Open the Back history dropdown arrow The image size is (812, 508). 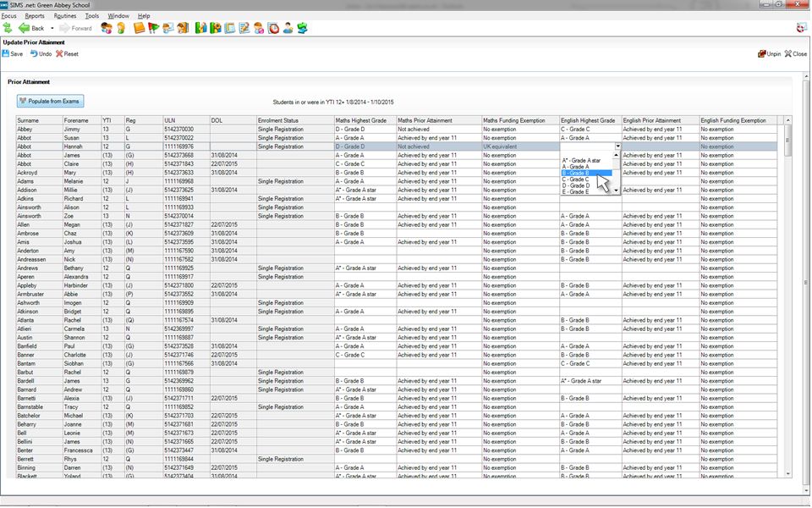click(x=52, y=29)
